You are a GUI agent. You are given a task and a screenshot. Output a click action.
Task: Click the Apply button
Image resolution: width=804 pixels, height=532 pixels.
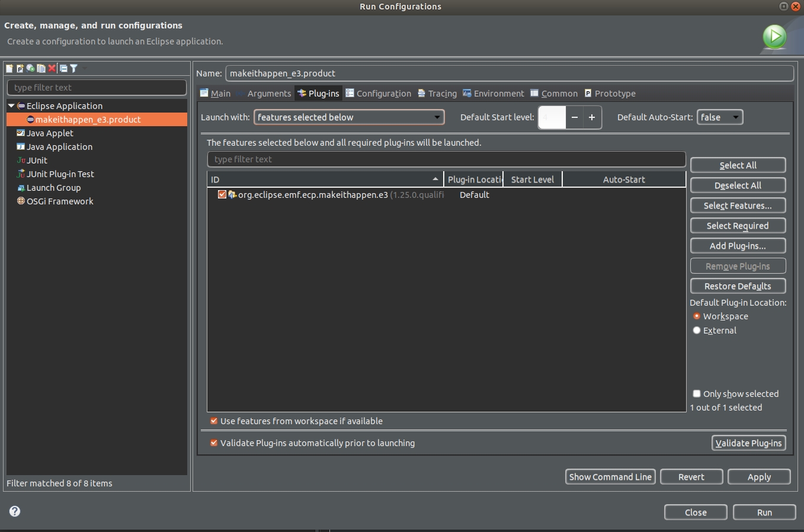759,477
